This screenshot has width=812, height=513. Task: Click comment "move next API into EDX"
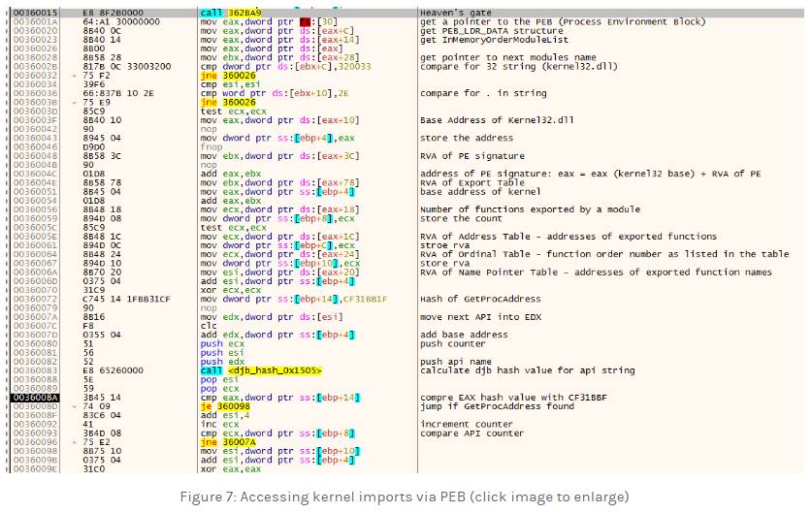(x=480, y=317)
